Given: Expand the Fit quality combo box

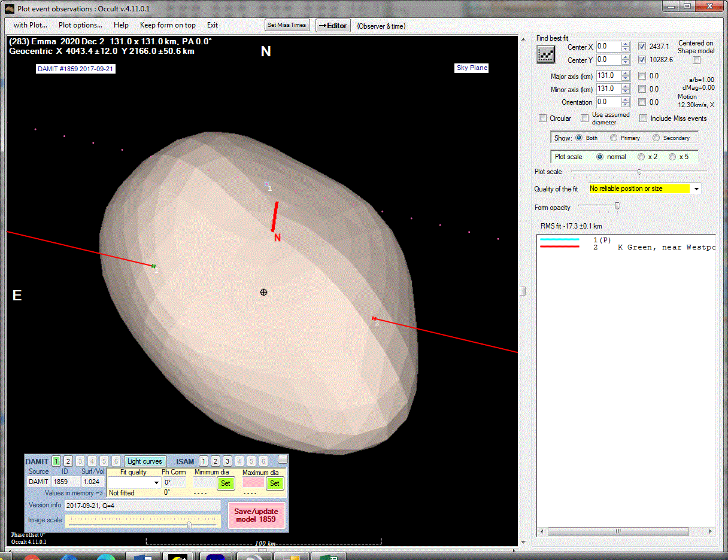Looking at the screenshot, I should click(157, 483).
